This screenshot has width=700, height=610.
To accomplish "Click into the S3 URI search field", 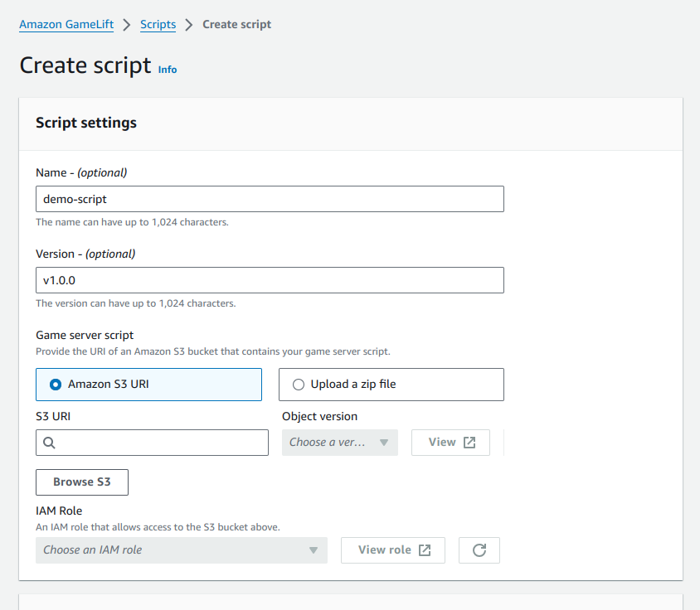I will (x=152, y=443).
